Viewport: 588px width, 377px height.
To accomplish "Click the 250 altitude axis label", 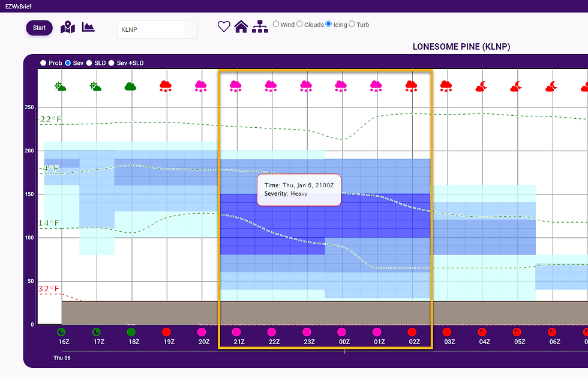I will [x=29, y=107].
